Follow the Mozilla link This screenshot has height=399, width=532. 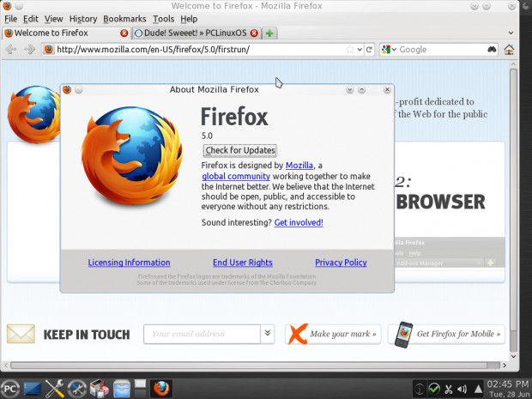point(299,166)
